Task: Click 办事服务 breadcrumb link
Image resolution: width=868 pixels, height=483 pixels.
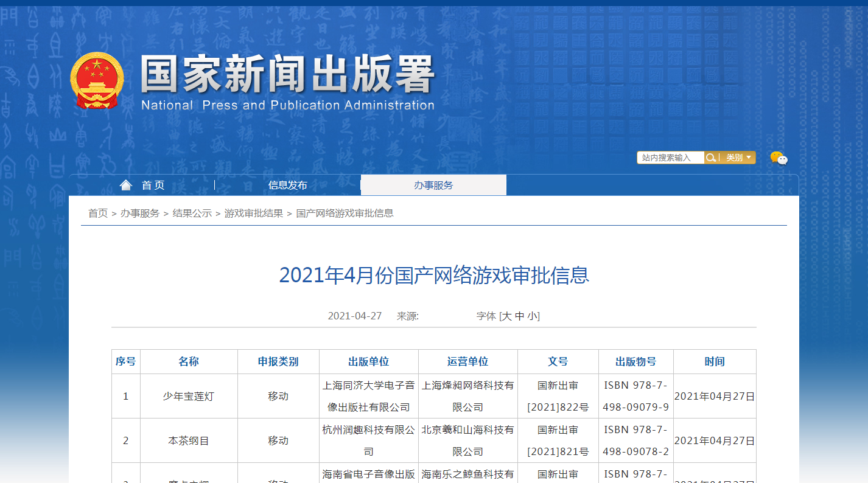Action: click(140, 213)
